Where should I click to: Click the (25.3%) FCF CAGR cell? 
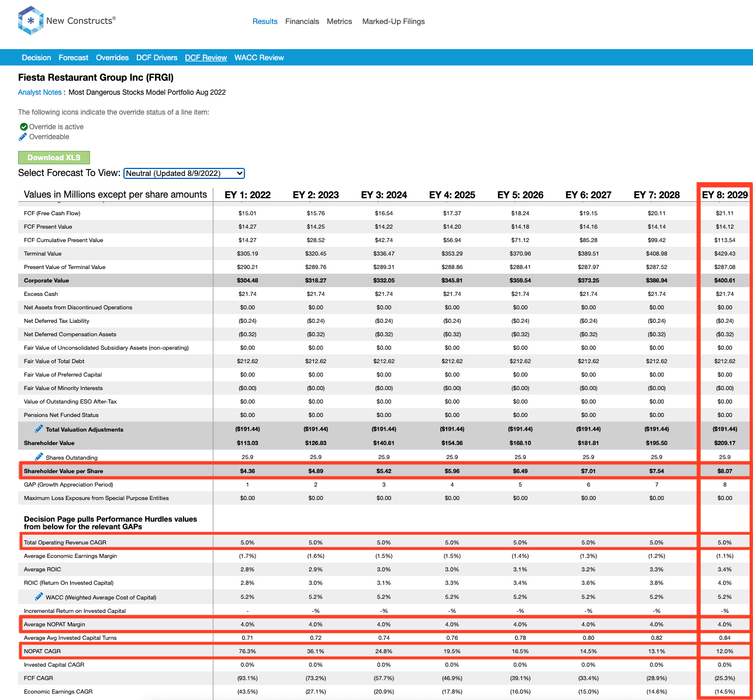(x=725, y=678)
